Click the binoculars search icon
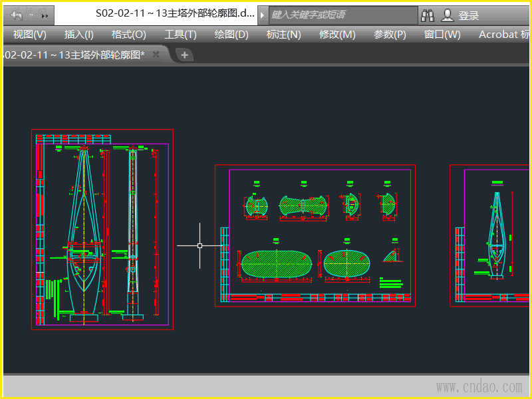The height and width of the screenshot is (399, 532). 427,15
